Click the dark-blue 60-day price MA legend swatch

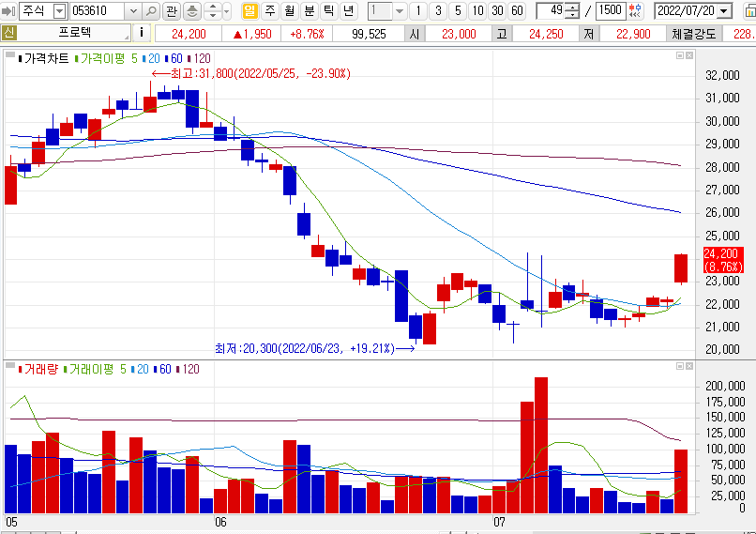tap(167, 59)
